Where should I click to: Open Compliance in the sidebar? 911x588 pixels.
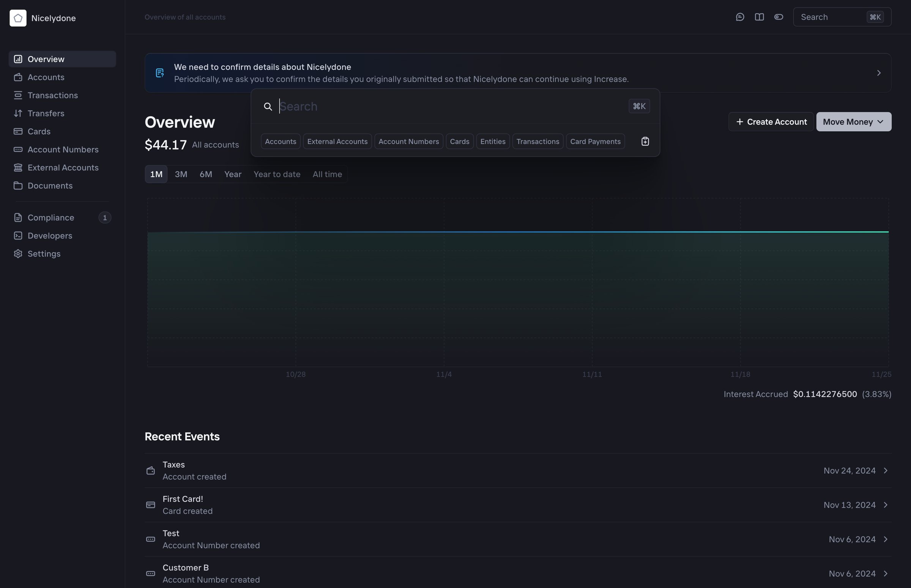62,218
